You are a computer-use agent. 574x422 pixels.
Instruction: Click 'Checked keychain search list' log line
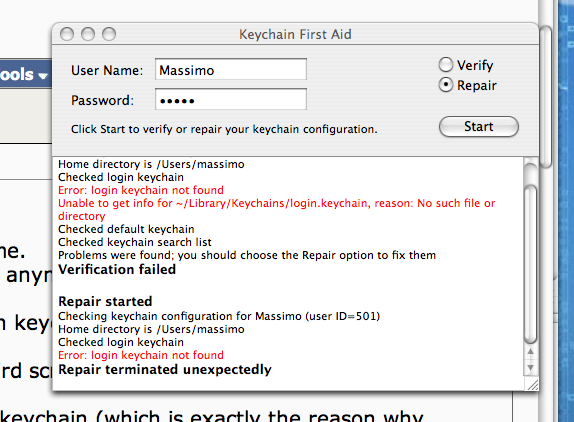pyautogui.click(x=135, y=242)
